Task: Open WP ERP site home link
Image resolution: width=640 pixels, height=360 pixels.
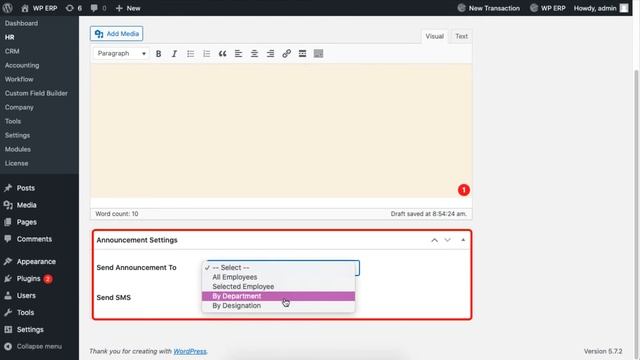Action: (39, 8)
